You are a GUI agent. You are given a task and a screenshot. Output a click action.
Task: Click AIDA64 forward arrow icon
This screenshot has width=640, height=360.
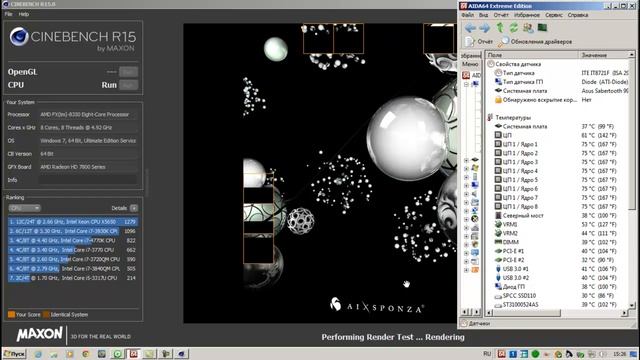coord(484,28)
